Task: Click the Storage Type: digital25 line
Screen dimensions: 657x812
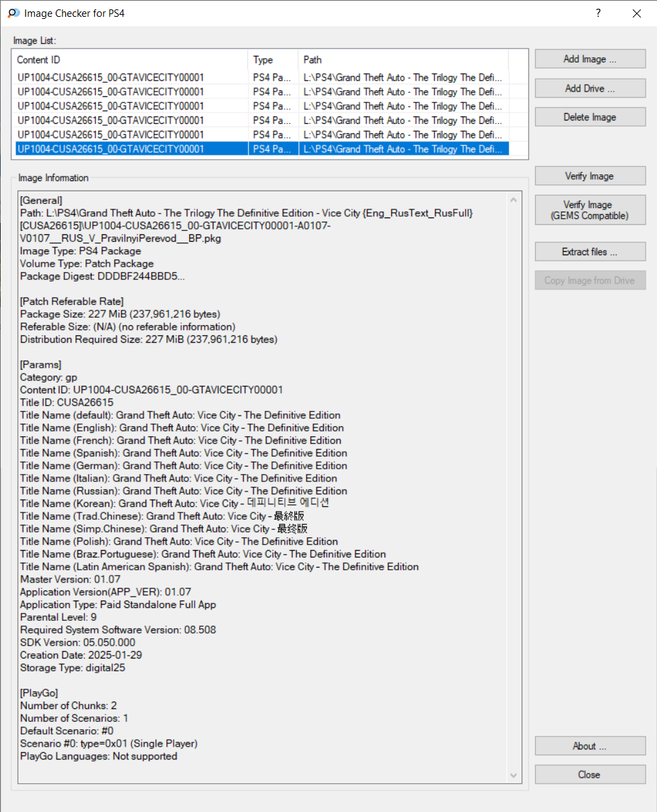Action: click(73, 668)
